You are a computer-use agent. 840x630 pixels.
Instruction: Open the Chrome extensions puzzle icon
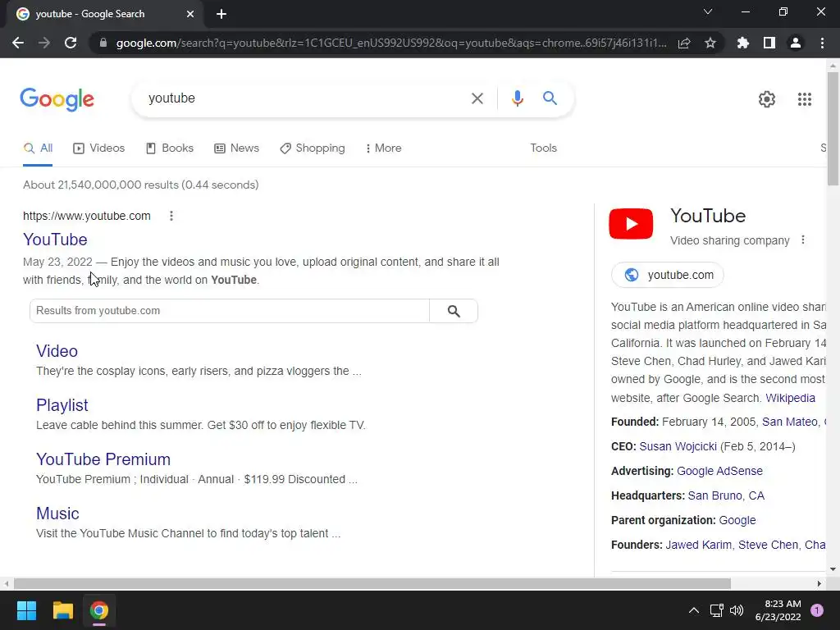[743, 43]
